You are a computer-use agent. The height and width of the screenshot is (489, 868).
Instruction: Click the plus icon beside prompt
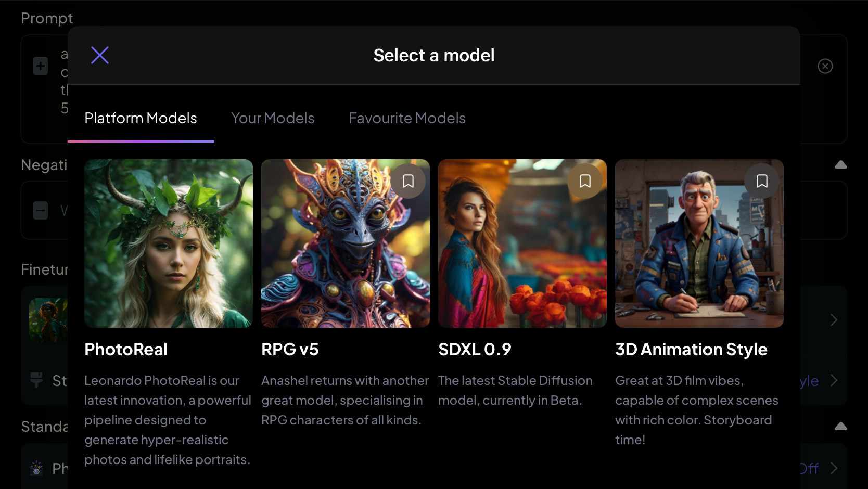41,66
